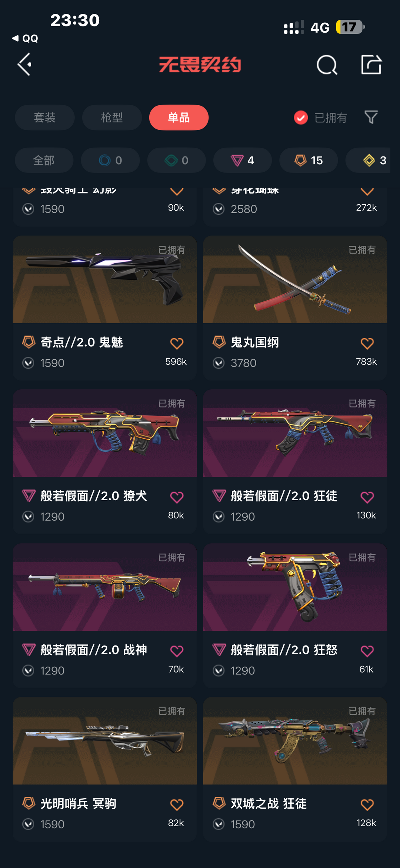Screen dimensions: 400x868
Task: Tap heart on 般若假面//2.0 獠犬
Action: (177, 497)
